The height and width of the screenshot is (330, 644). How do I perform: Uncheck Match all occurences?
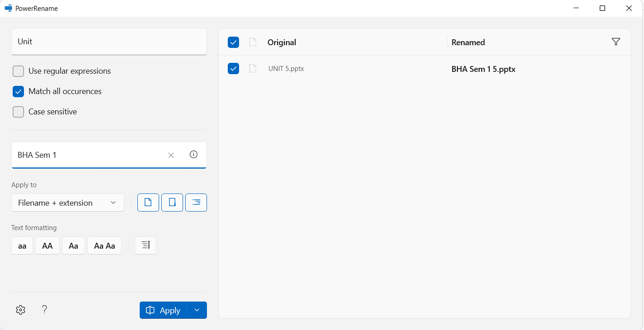click(x=19, y=91)
